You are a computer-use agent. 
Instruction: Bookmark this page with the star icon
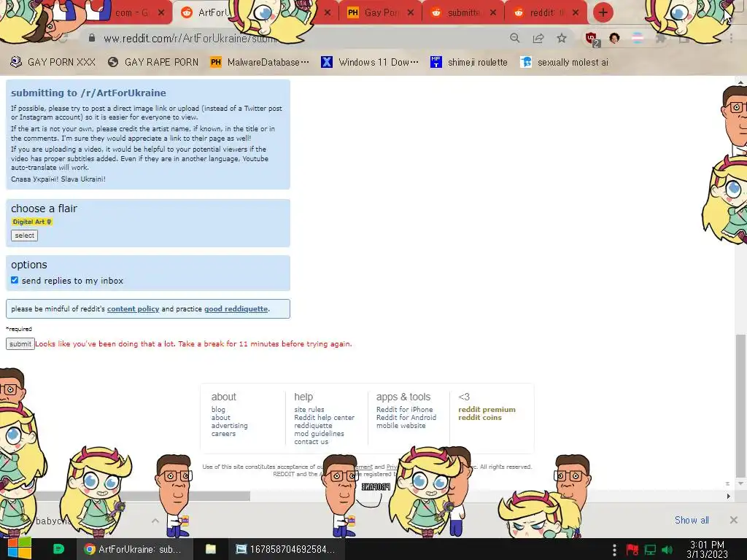click(x=562, y=38)
